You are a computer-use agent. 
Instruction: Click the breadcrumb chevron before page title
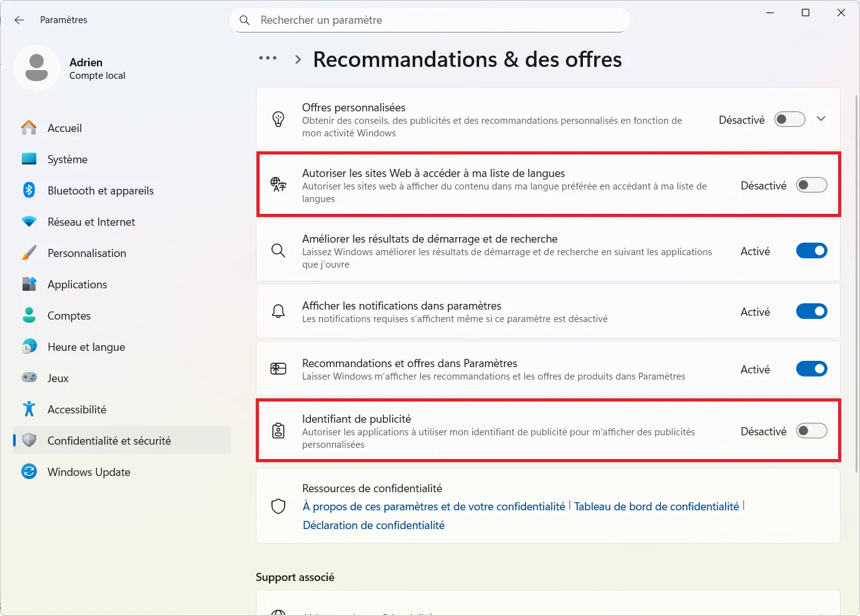click(x=298, y=59)
